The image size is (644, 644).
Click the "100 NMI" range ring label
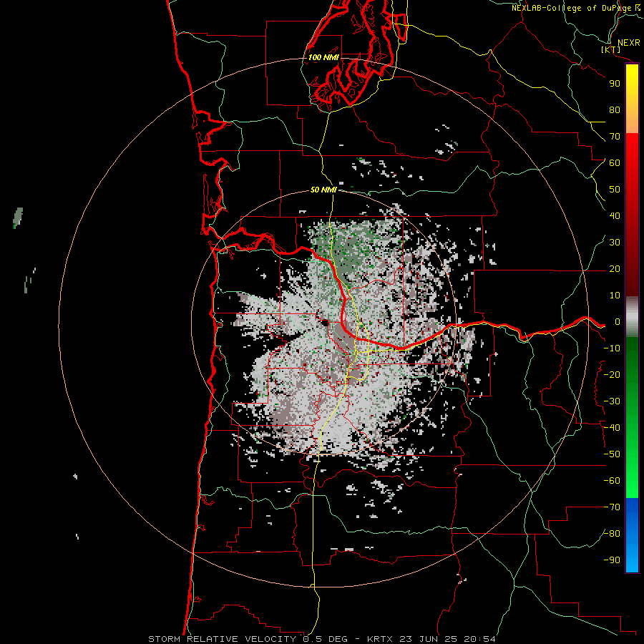(x=323, y=57)
